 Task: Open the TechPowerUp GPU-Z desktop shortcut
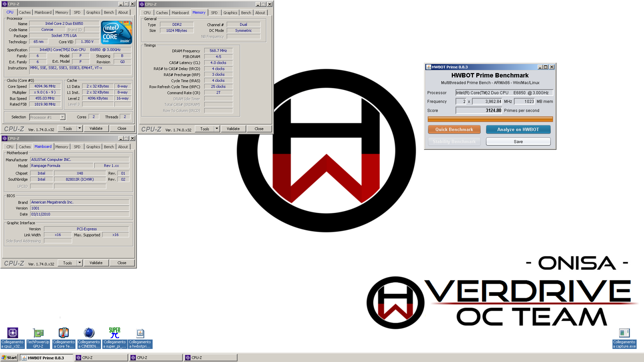[38, 338]
